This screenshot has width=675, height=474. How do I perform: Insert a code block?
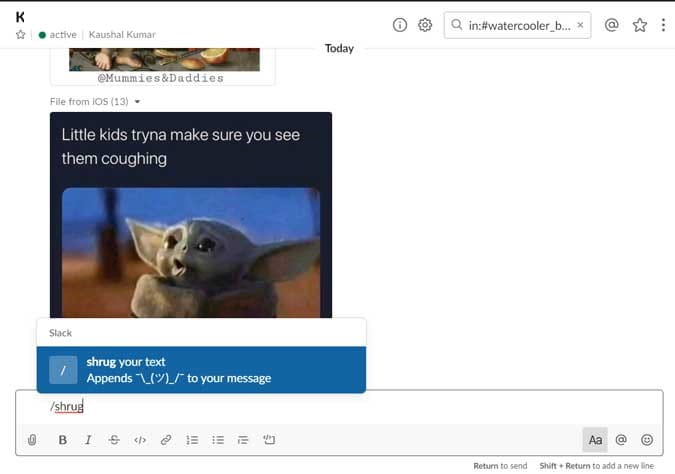269,440
